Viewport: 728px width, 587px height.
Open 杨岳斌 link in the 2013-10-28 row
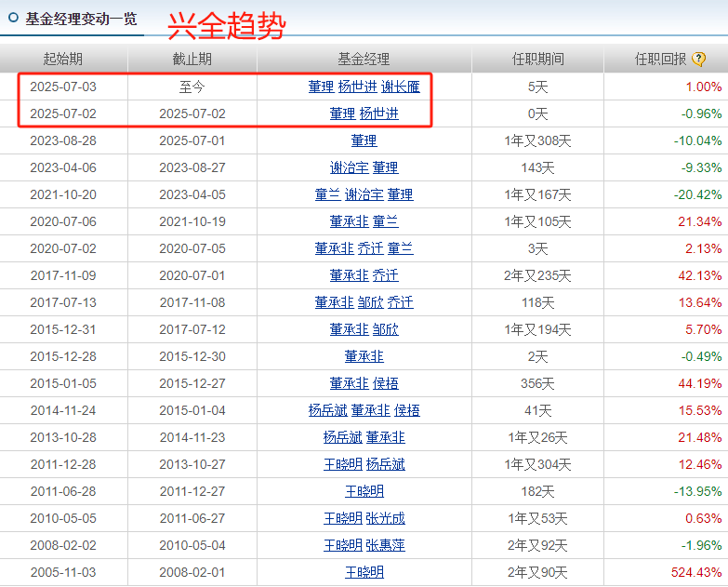(343, 437)
